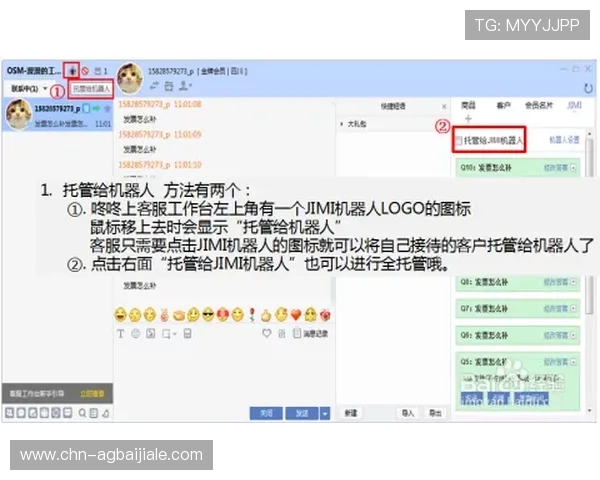
Task: Insert the sunglasses emoji
Action: (x=208, y=315)
